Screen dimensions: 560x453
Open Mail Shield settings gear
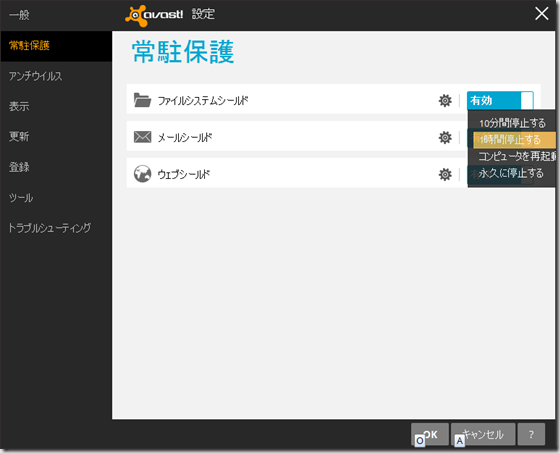445,138
